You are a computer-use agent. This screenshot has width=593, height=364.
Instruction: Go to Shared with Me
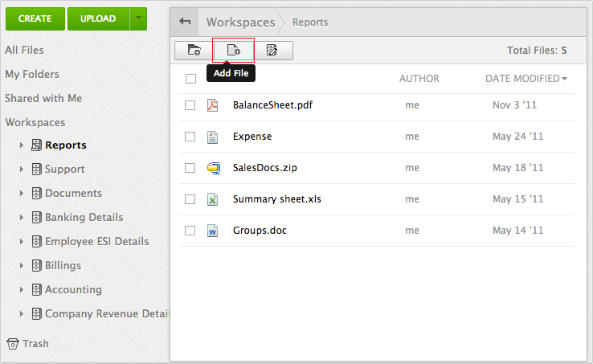pyautogui.click(x=43, y=98)
